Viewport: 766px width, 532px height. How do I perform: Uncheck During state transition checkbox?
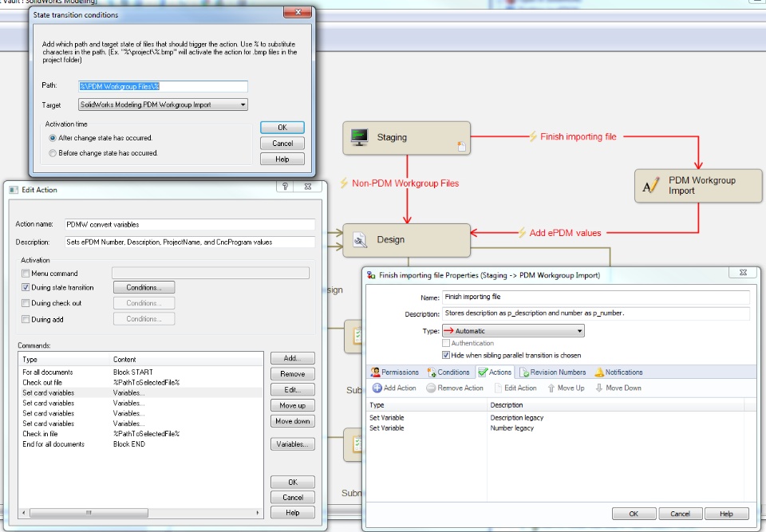coord(26,287)
